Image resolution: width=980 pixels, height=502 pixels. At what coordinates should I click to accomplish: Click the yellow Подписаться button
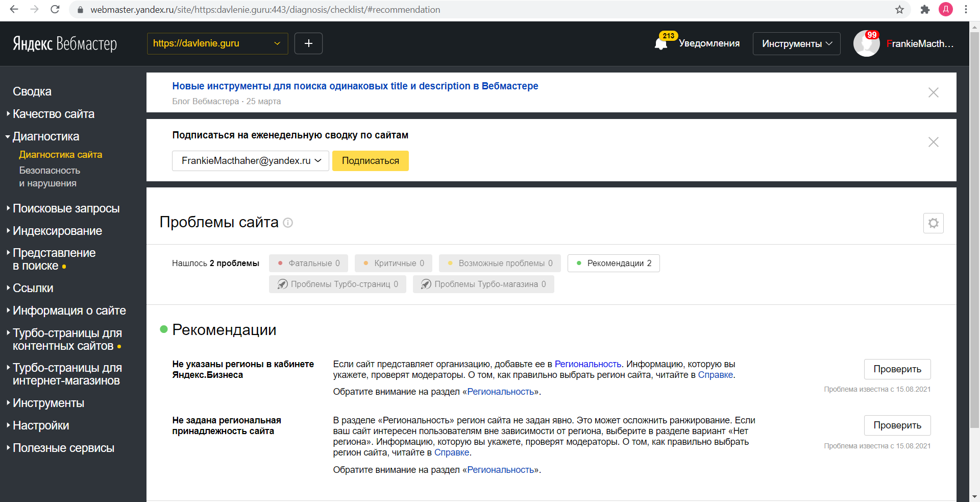[x=370, y=161]
